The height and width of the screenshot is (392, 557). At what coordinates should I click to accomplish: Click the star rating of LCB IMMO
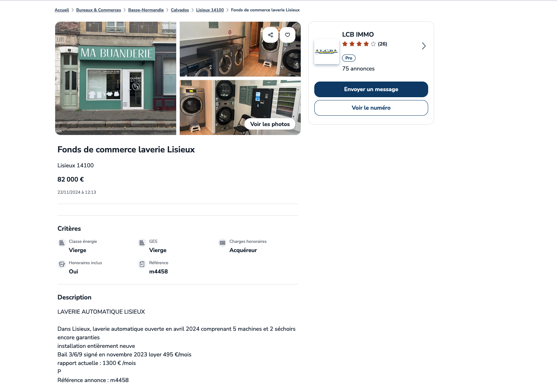pyautogui.click(x=359, y=44)
